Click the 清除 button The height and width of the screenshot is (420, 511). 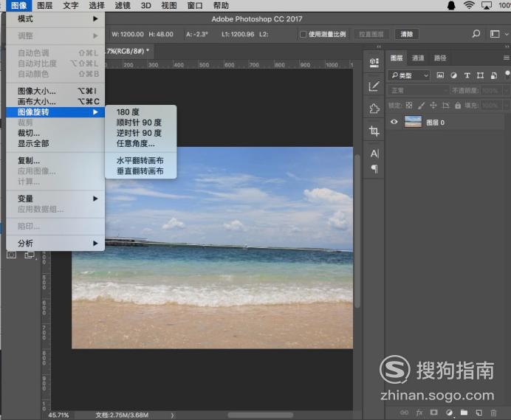click(x=406, y=34)
